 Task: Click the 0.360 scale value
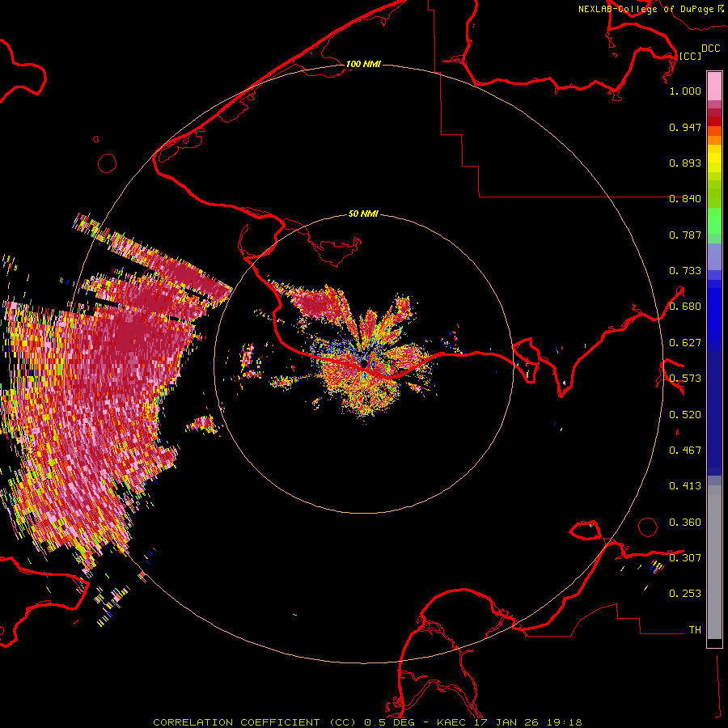click(685, 523)
